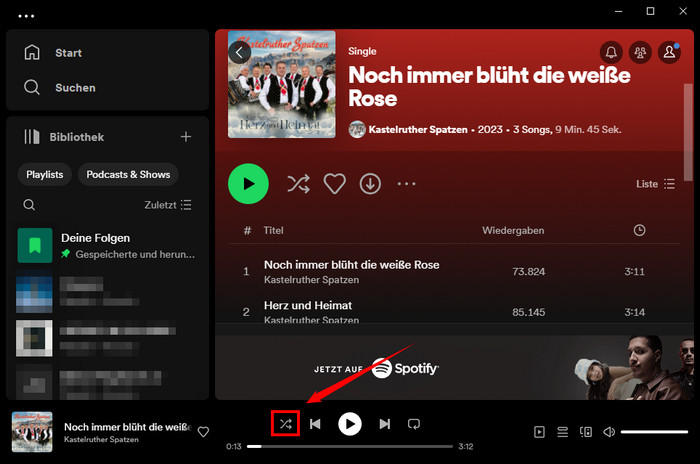Seek within the playback progress bar
The image size is (700, 464).
350,446
